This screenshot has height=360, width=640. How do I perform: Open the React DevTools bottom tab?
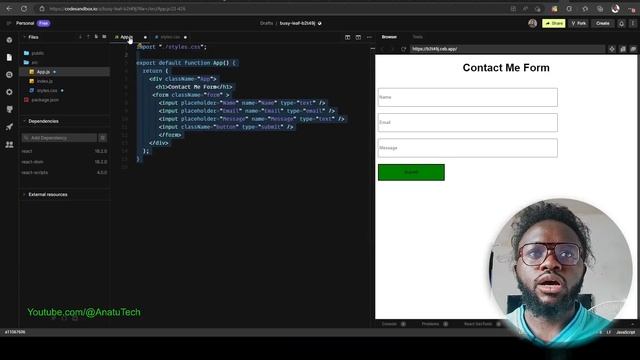[478, 324]
